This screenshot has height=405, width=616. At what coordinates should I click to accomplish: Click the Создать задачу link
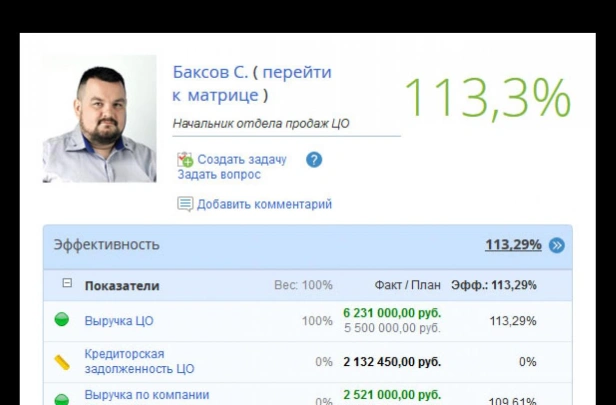point(242,159)
